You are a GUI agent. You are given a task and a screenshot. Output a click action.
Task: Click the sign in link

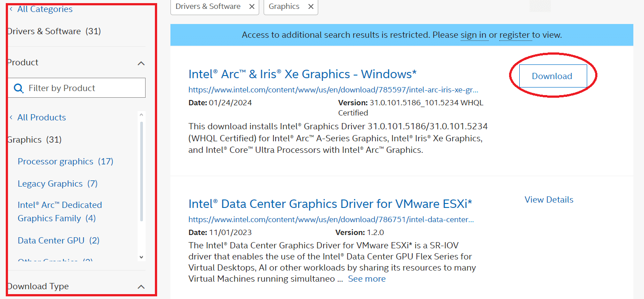pyautogui.click(x=473, y=35)
